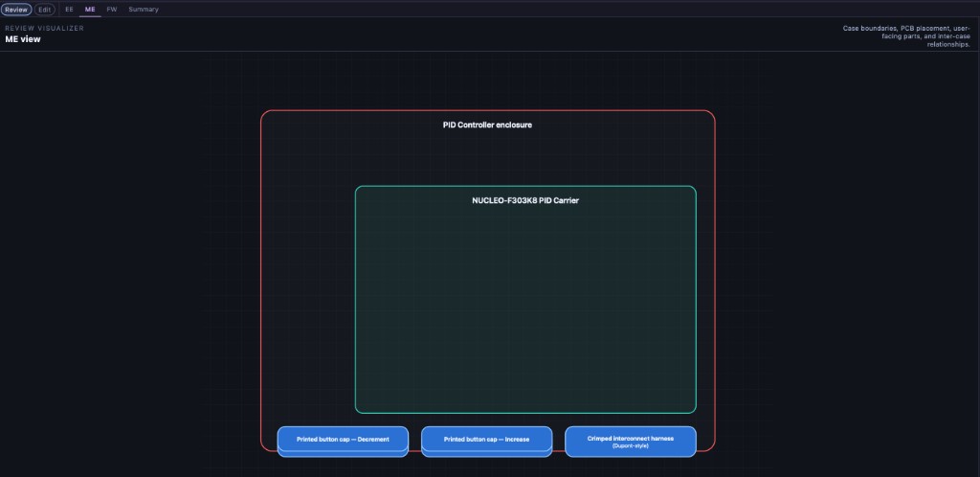Click the case boundaries description text

pyautogui.click(x=906, y=36)
